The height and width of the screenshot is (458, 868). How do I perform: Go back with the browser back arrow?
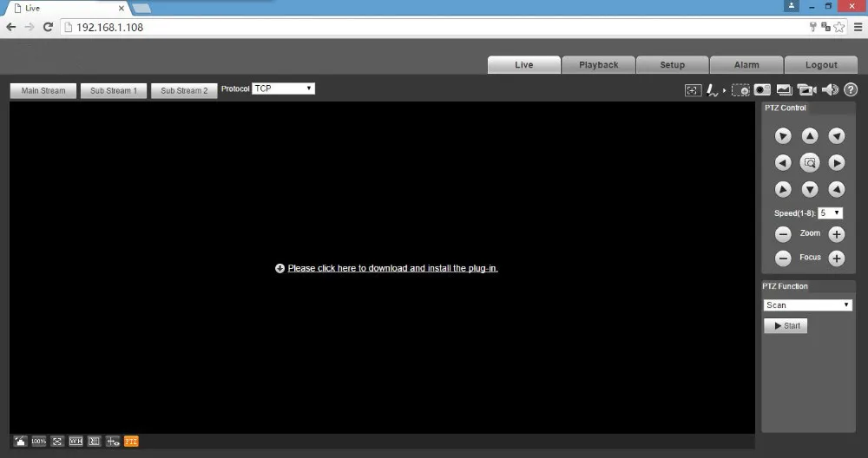tap(11, 27)
